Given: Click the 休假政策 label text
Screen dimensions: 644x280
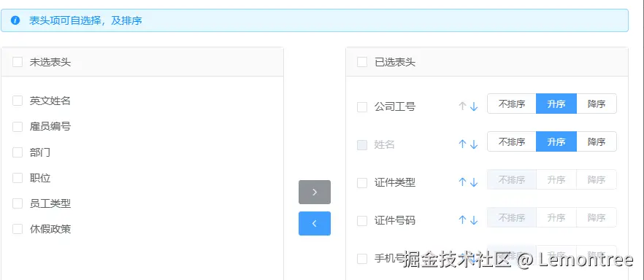Looking at the screenshot, I should point(50,229).
